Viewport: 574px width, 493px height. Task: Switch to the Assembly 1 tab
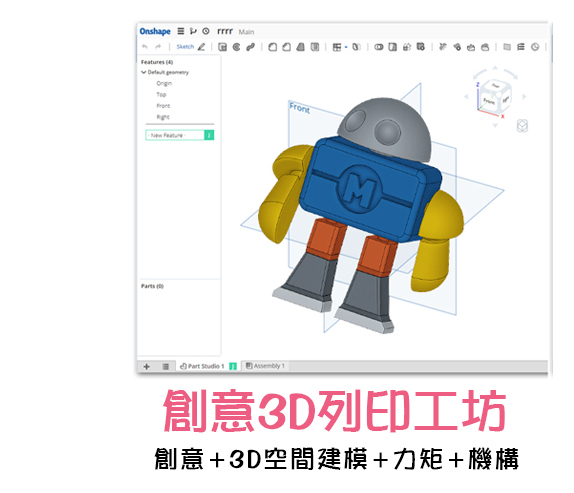point(265,366)
